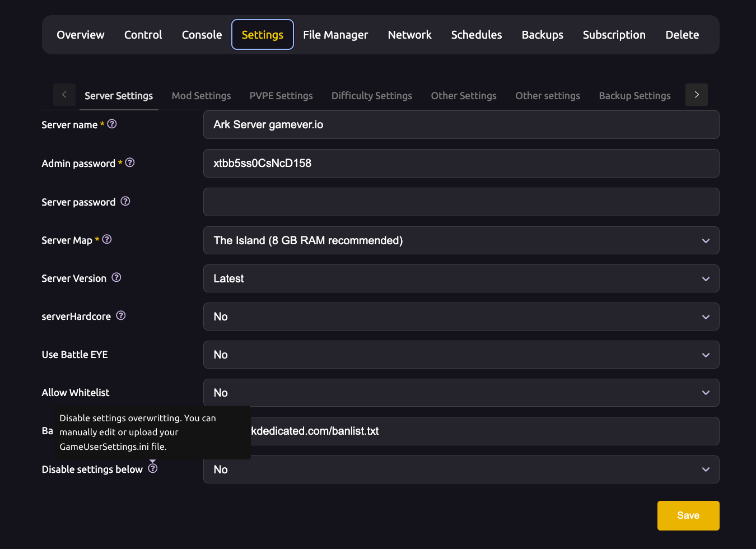
Task: Open Difficulty Settings sub-tab
Action: coord(372,96)
